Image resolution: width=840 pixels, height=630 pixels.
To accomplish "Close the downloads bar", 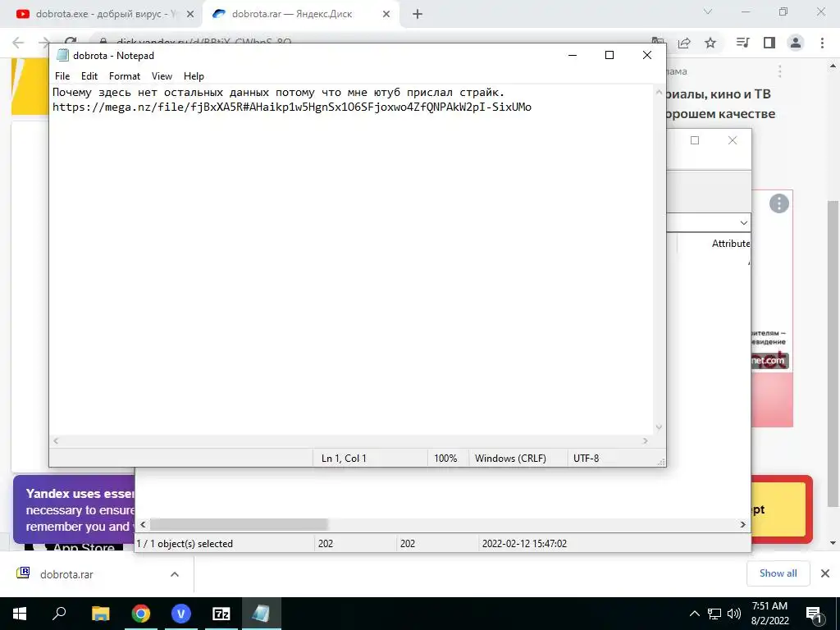I will [x=825, y=573].
